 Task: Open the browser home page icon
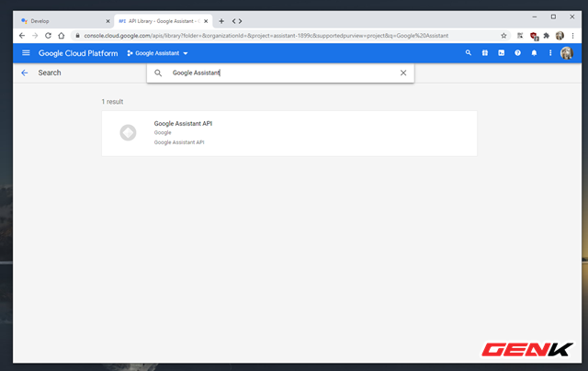point(62,36)
